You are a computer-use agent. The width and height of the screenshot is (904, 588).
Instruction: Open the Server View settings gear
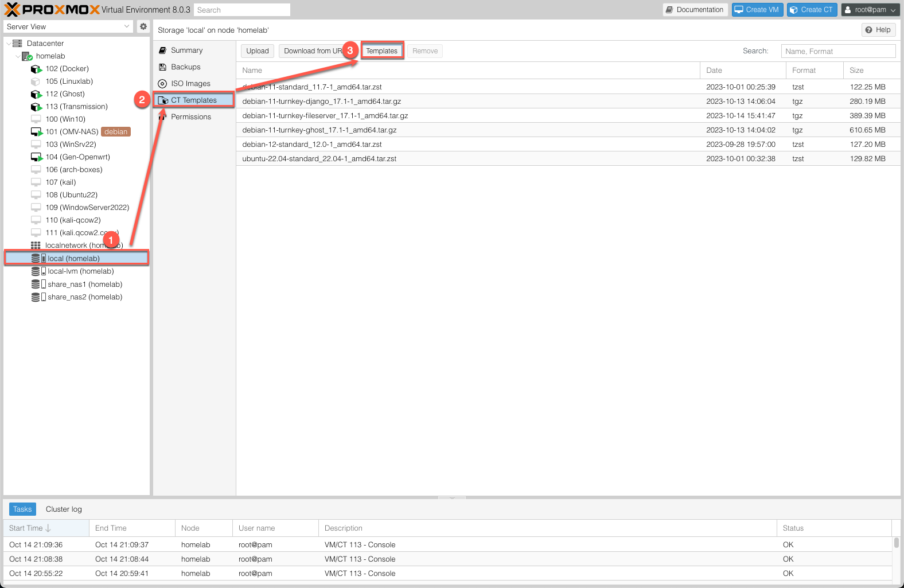coord(143,26)
